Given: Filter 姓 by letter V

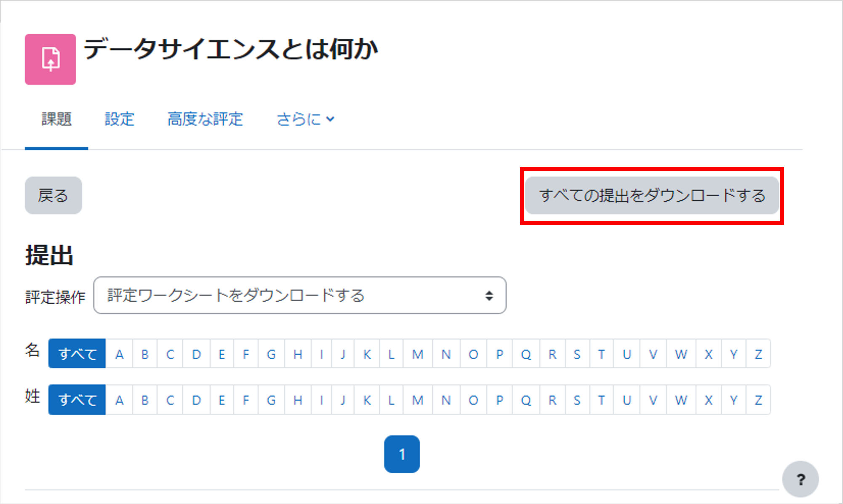Looking at the screenshot, I should 653,399.
